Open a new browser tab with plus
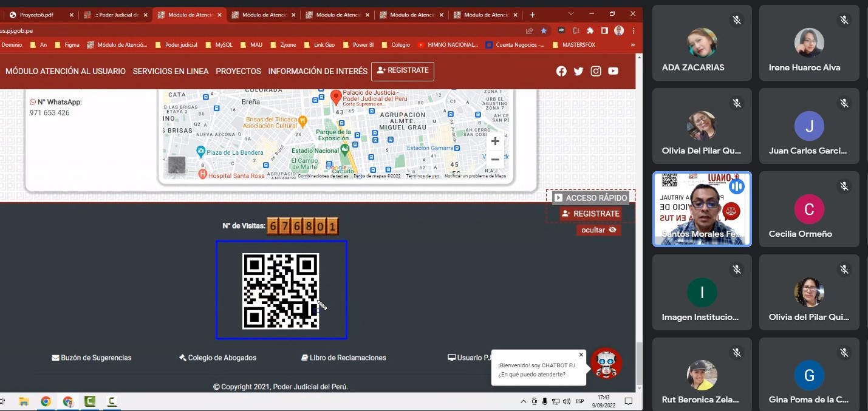This screenshot has width=868, height=411. click(x=533, y=15)
